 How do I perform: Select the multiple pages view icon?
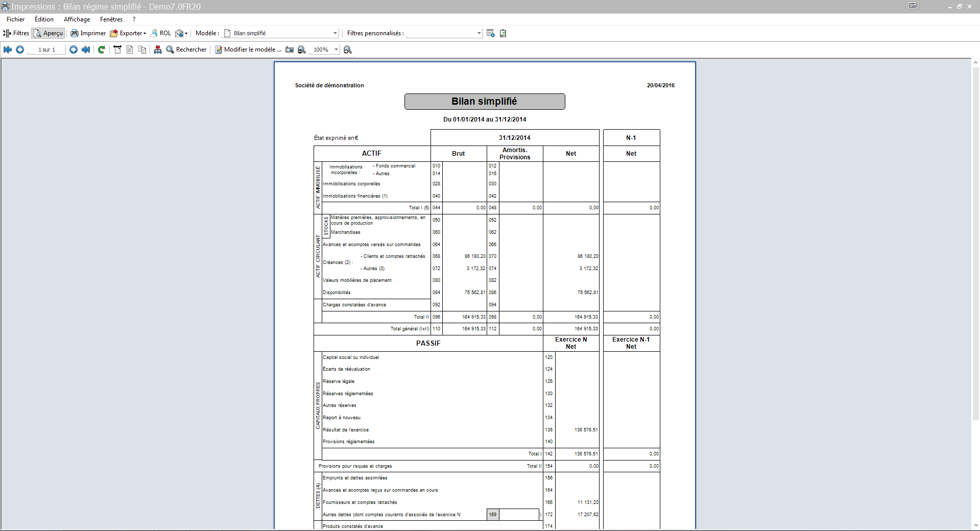click(142, 50)
